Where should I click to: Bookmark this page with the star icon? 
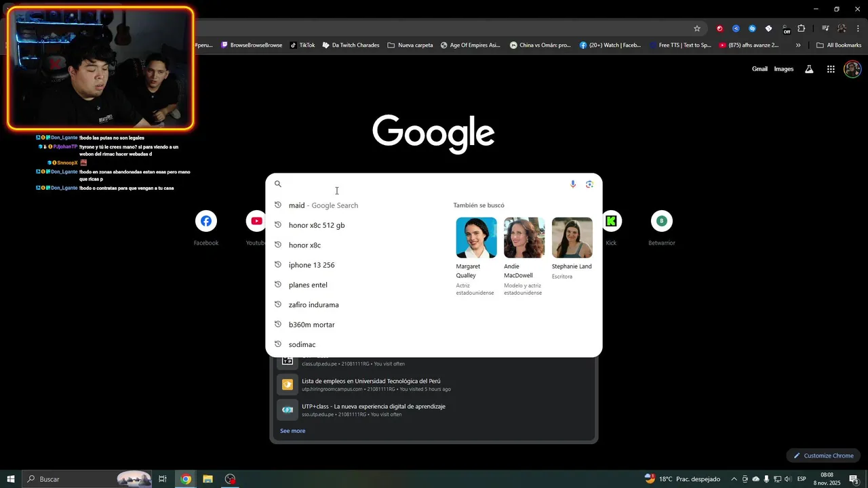click(696, 28)
